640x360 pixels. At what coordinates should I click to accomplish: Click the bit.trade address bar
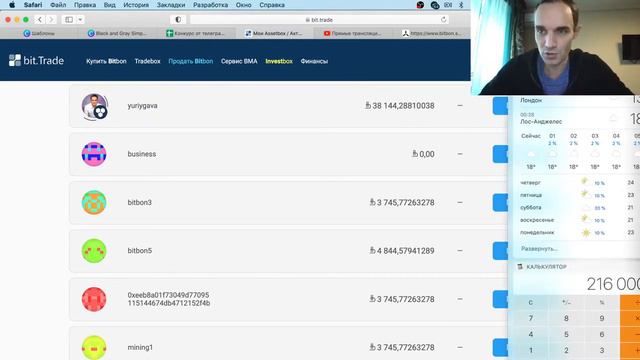coord(319,20)
